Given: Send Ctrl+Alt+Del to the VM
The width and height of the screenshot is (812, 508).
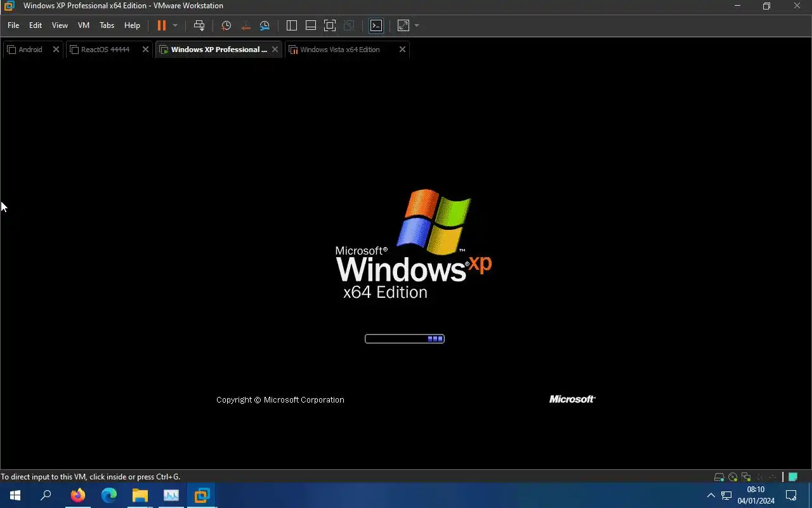Looking at the screenshot, I should coord(199,25).
